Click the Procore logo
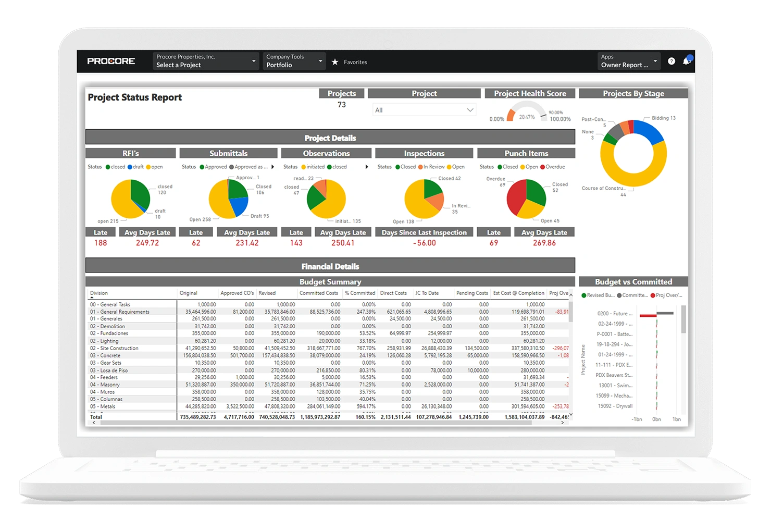 pyautogui.click(x=111, y=61)
